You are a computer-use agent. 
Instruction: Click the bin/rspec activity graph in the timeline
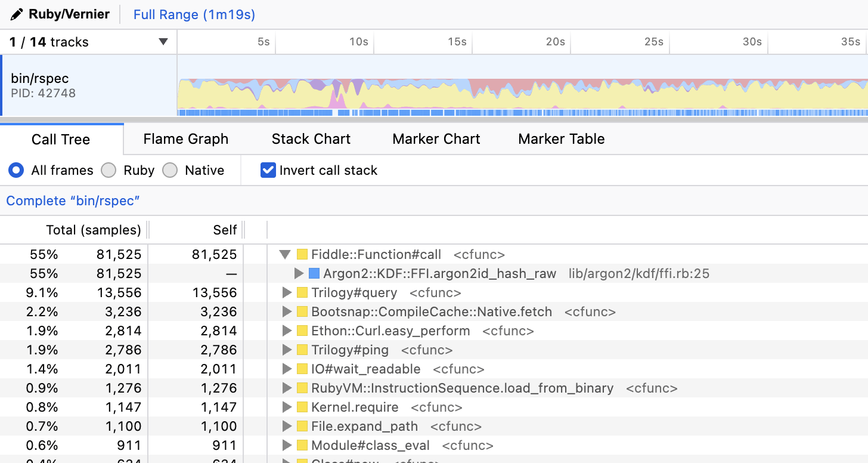(x=523, y=93)
